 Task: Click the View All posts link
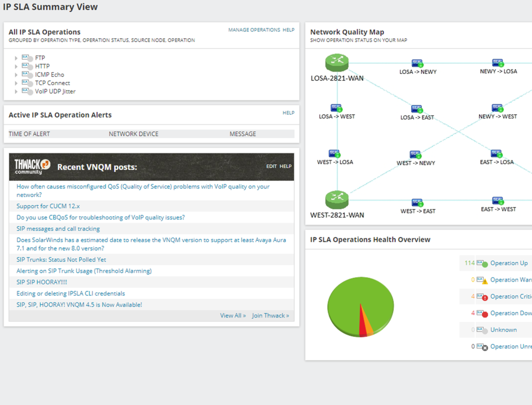233,315
